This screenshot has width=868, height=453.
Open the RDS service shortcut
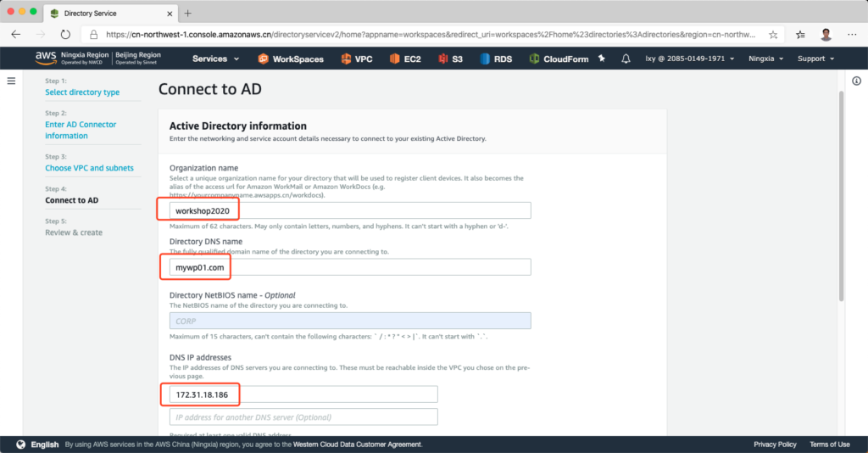[496, 59]
